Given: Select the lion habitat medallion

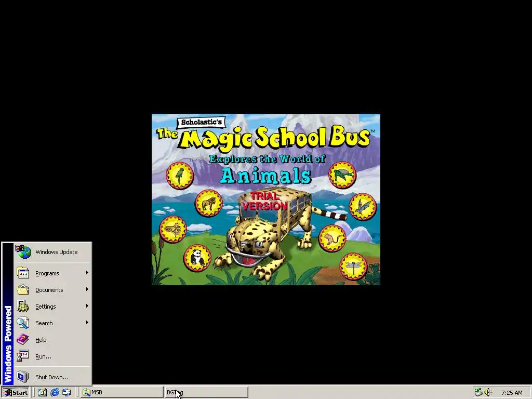Looking at the screenshot, I should pos(209,203).
